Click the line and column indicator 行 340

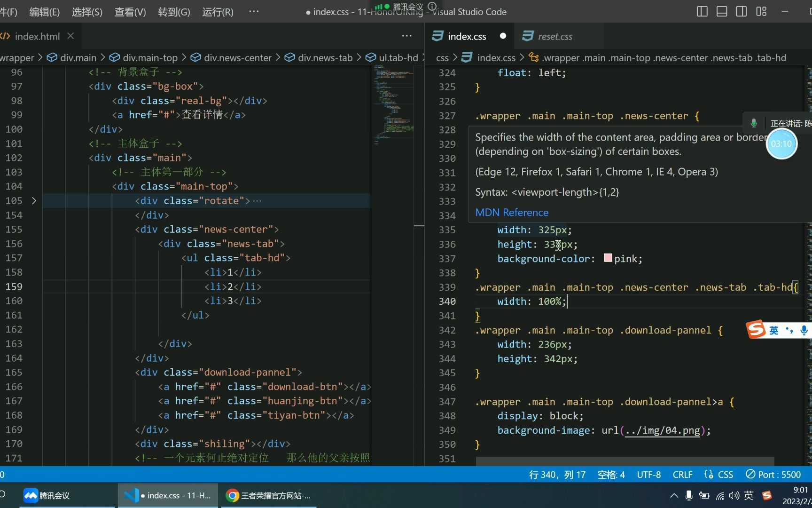(x=557, y=475)
